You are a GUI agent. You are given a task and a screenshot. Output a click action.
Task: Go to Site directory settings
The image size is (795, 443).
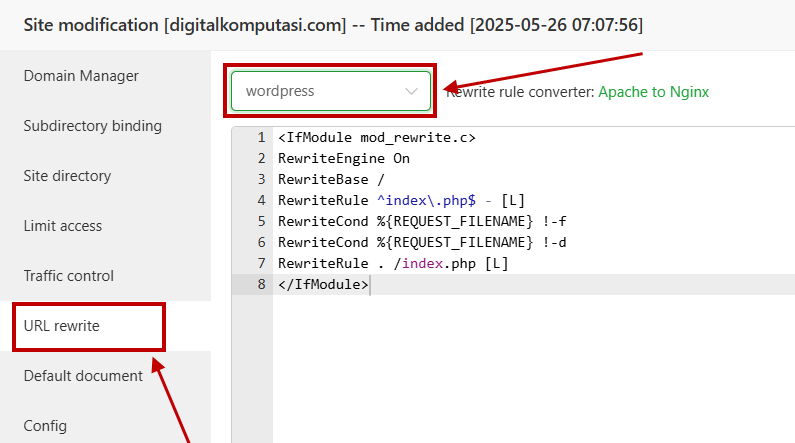[x=67, y=176]
